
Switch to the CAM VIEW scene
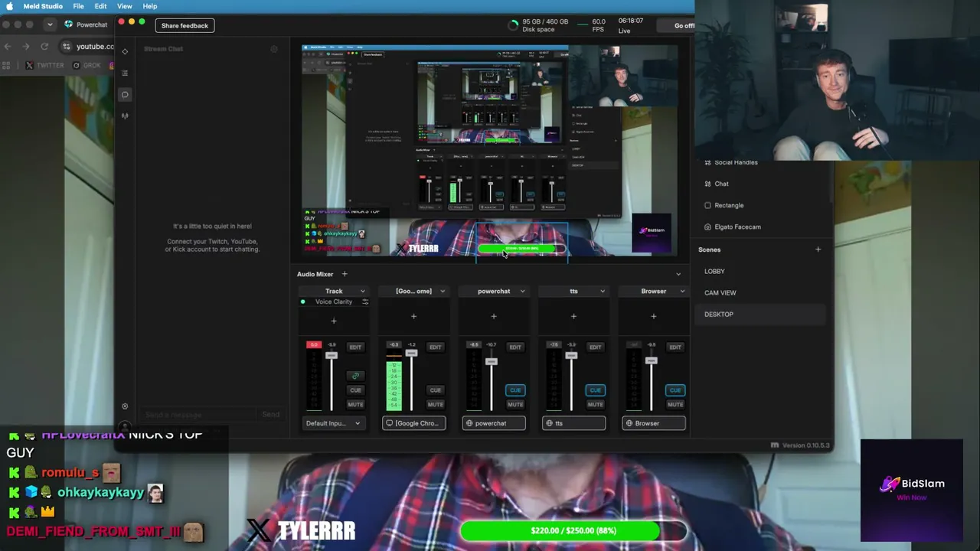[x=720, y=292]
